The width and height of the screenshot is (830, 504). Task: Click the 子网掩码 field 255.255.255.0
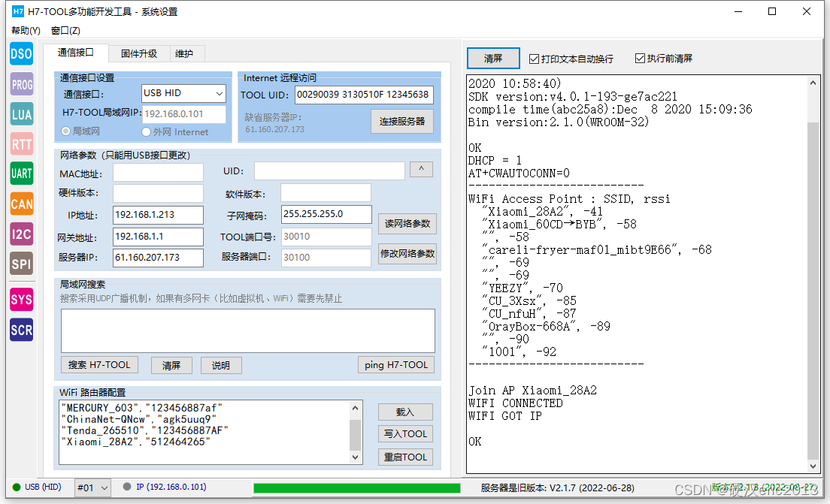(x=326, y=214)
